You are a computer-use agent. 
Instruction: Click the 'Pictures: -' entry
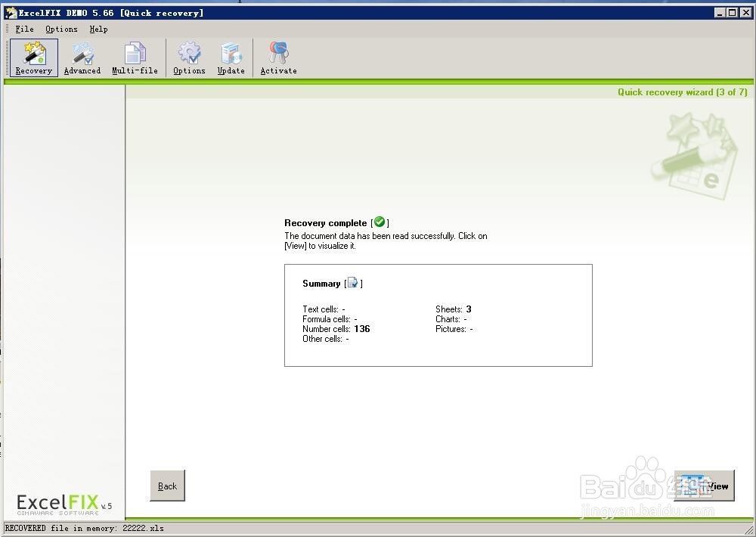[x=454, y=329]
